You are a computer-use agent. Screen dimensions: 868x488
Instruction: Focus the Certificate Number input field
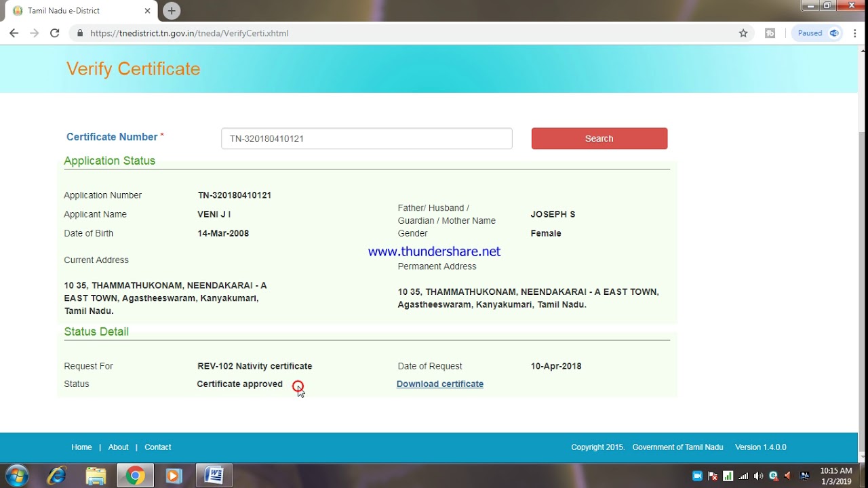(x=366, y=138)
